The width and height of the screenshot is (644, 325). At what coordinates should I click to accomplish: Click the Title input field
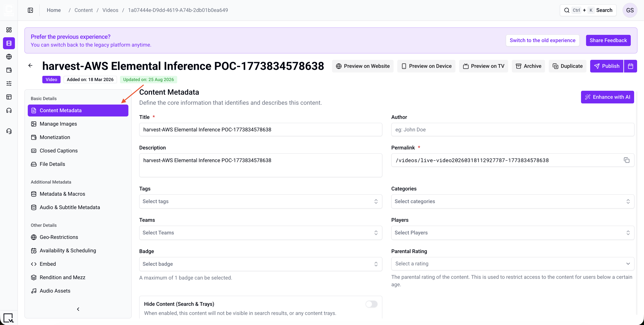coord(261,130)
